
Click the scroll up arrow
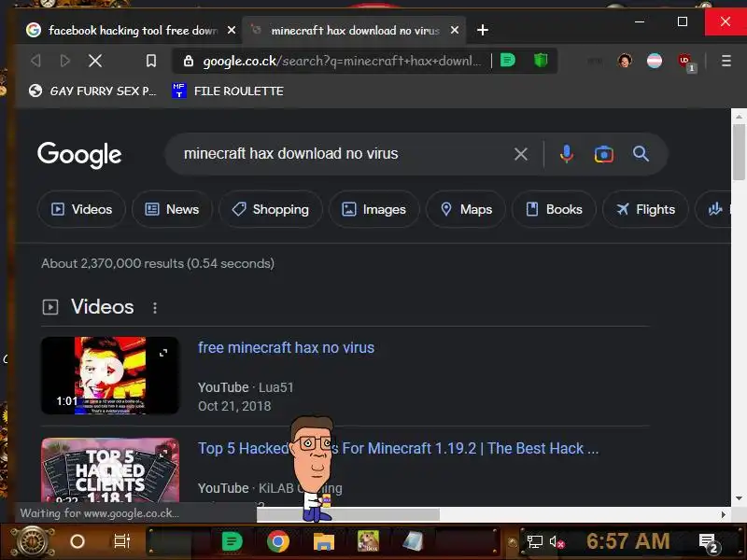(x=739, y=116)
